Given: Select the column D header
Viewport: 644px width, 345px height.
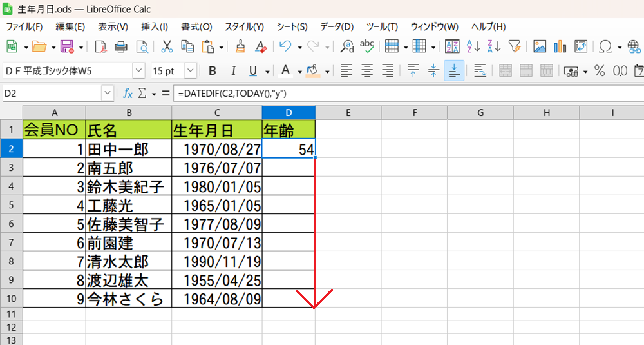Looking at the screenshot, I should coord(289,113).
